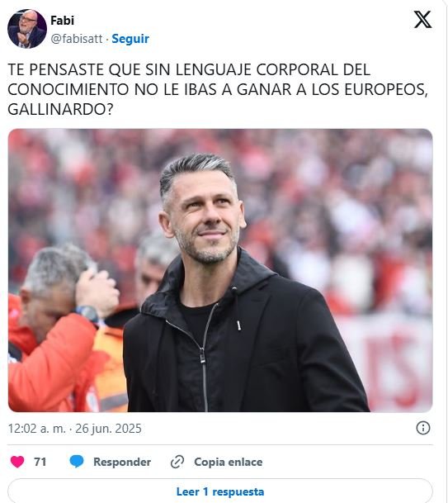Open the X logo in the tweet corner

pos(422,20)
